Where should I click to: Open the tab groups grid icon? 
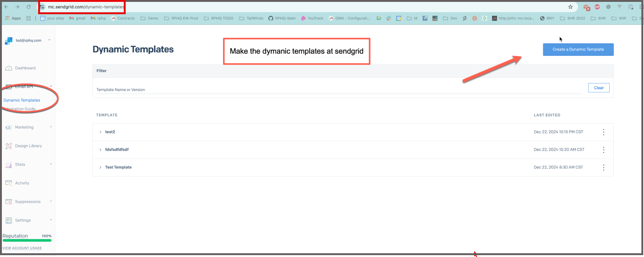28,18
